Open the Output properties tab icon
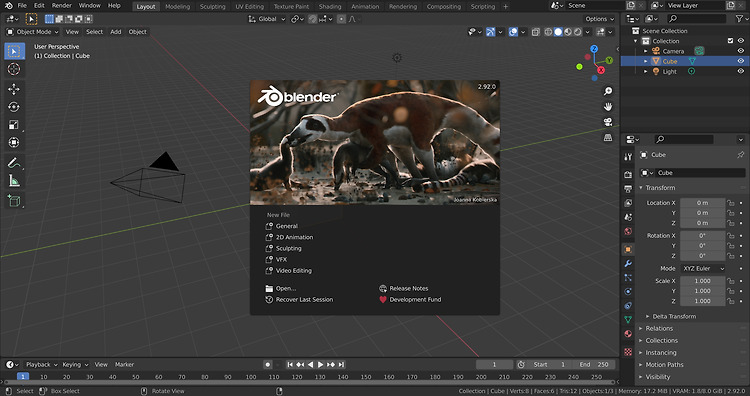Screen dimensions: 750x396 click(x=628, y=189)
